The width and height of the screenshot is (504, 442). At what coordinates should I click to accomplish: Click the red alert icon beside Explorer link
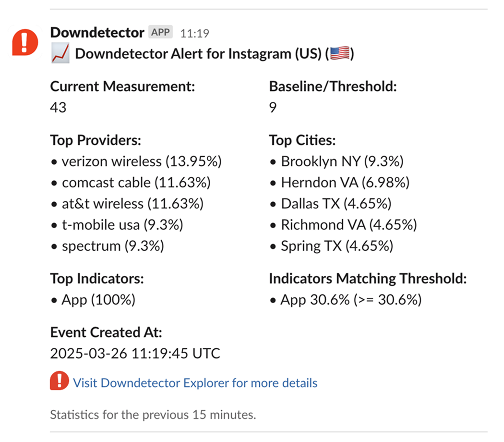tap(60, 382)
